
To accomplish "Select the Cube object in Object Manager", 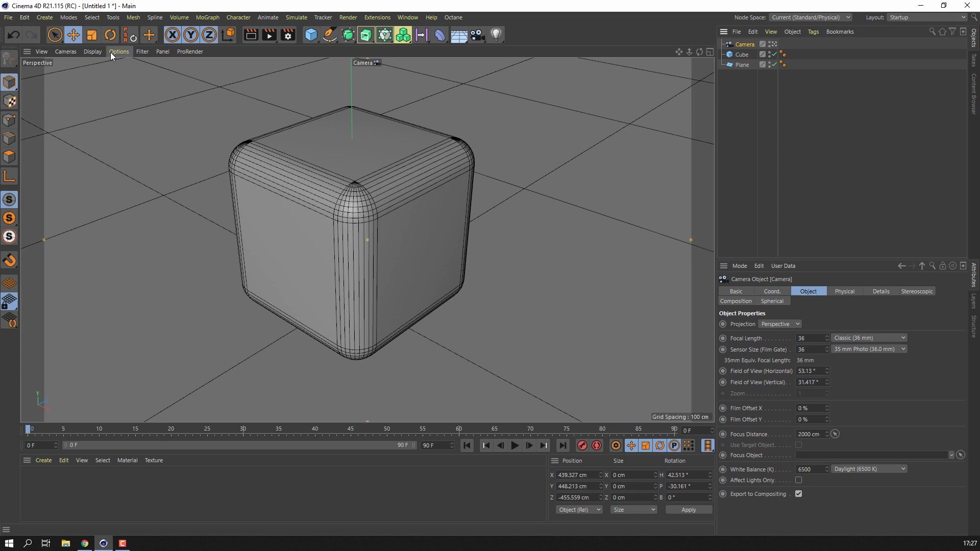I will tap(742, 55).
